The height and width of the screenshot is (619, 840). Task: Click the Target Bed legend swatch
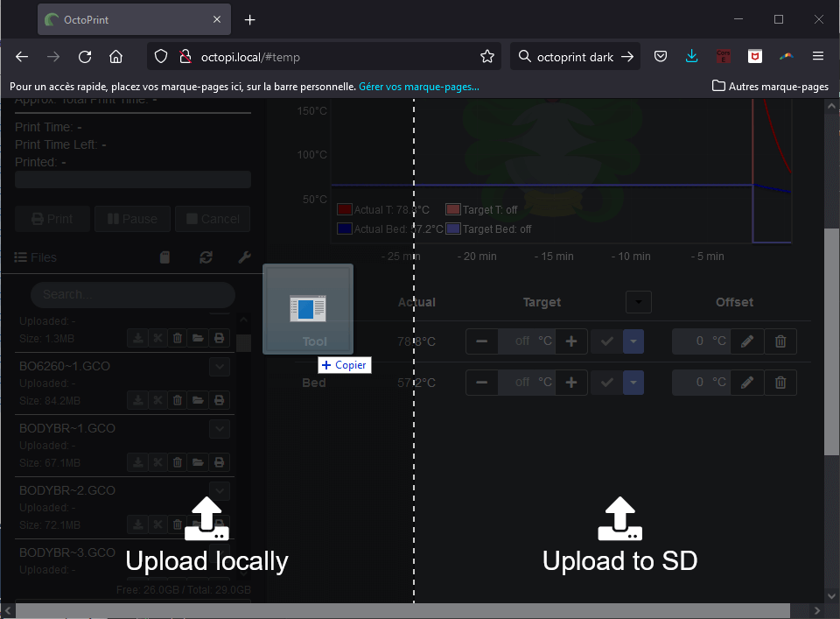point(453,229)
